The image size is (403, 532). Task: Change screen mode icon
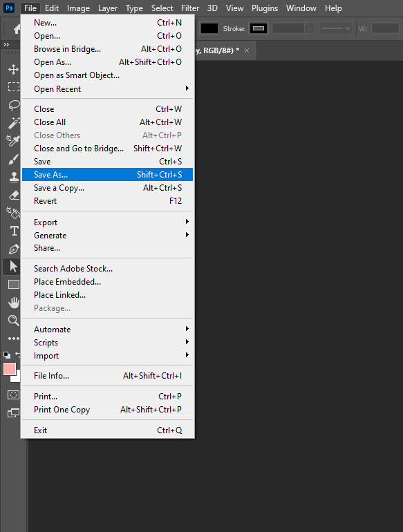14,413
